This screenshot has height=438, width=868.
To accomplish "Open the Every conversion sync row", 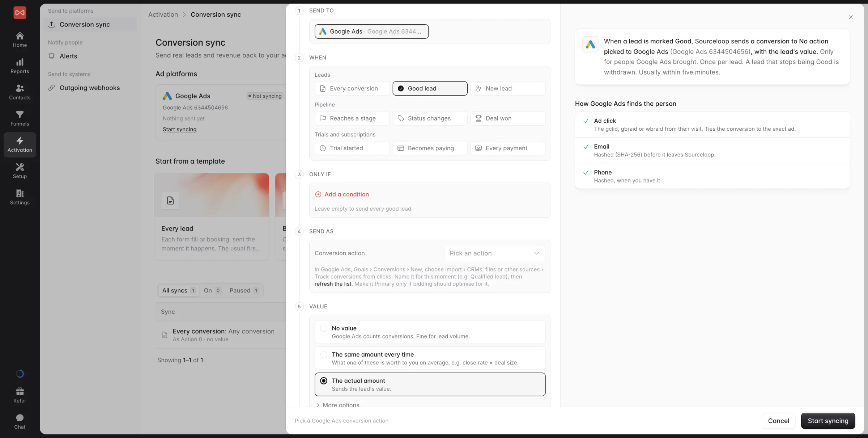I will [x=221, y=335].
